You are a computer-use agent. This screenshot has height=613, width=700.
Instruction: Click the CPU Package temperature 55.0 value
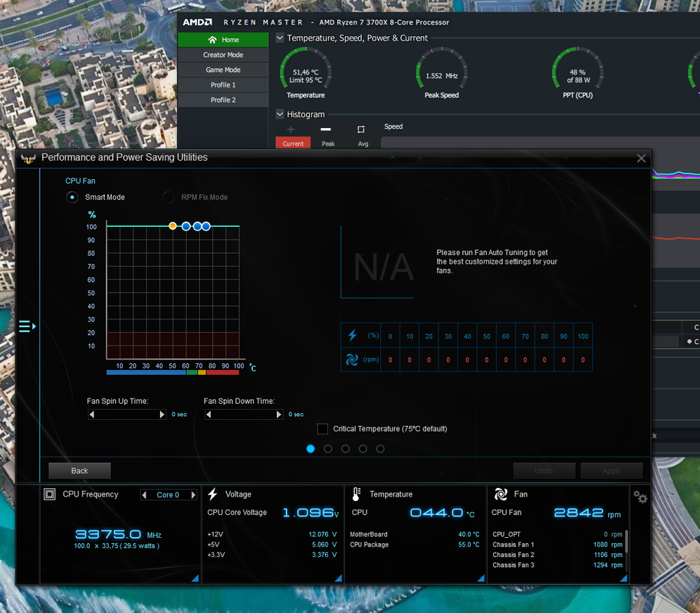tap(468, 545)
